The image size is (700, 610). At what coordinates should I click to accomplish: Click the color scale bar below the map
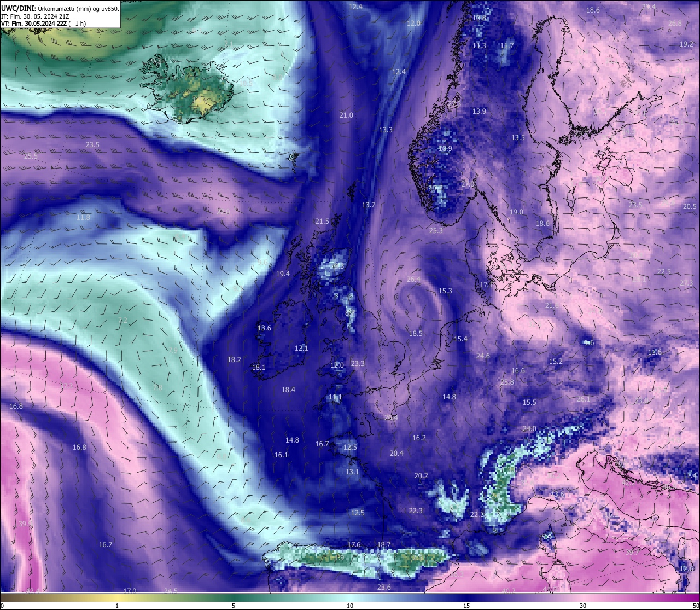tap(350, 596)
